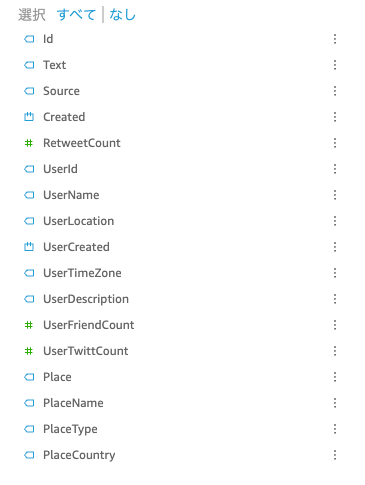This screenshot has height=485, width=365.
Task: Open the three-dot menu for RetweetCount
Action: (x=335, y=143)
